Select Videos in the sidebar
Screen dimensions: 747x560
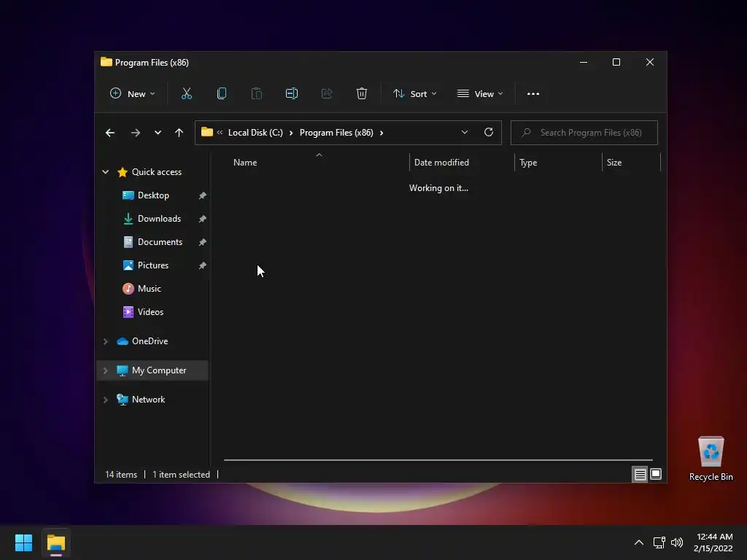coord(150,312)
